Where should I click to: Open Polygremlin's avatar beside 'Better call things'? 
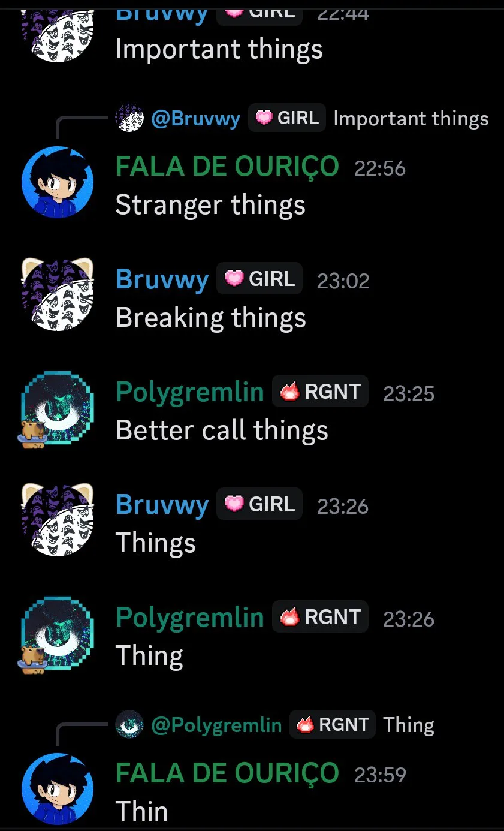coord(58,408)
